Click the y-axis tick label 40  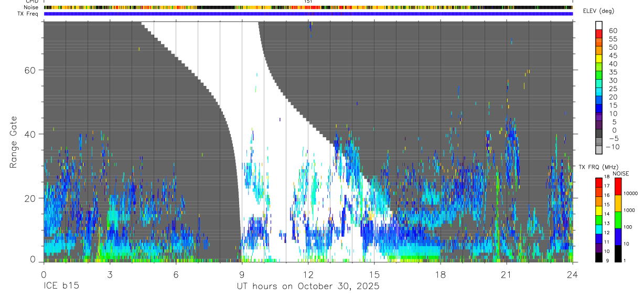[x=31, y=134]
